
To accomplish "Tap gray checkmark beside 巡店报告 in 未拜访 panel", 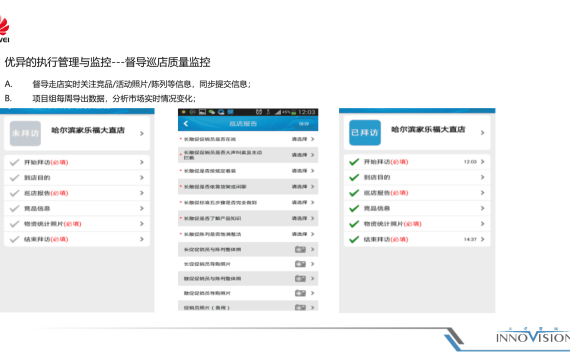I will tap(14, 193).
